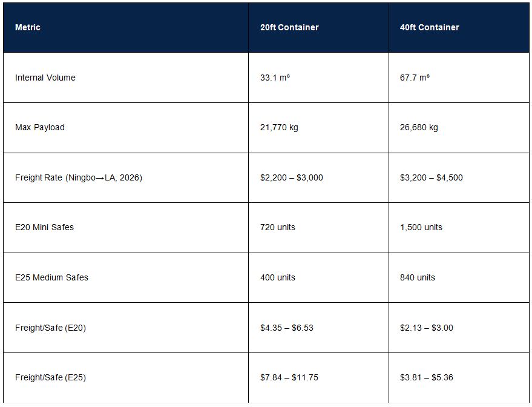This screenshot has width=532, height=407.
Task: Click the E20 Mini Safes row label
Action: pos(44,227)
